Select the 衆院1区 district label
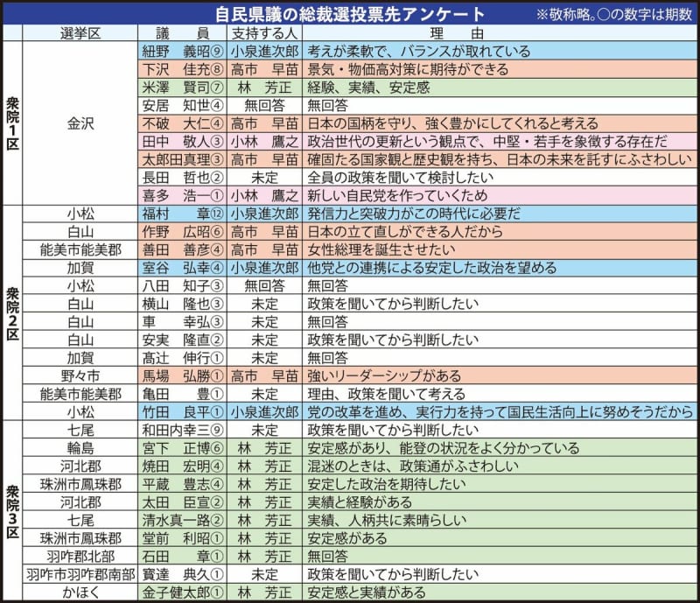Image resolution: width=700 pixels, height=603 pixels. pos(11,123)
